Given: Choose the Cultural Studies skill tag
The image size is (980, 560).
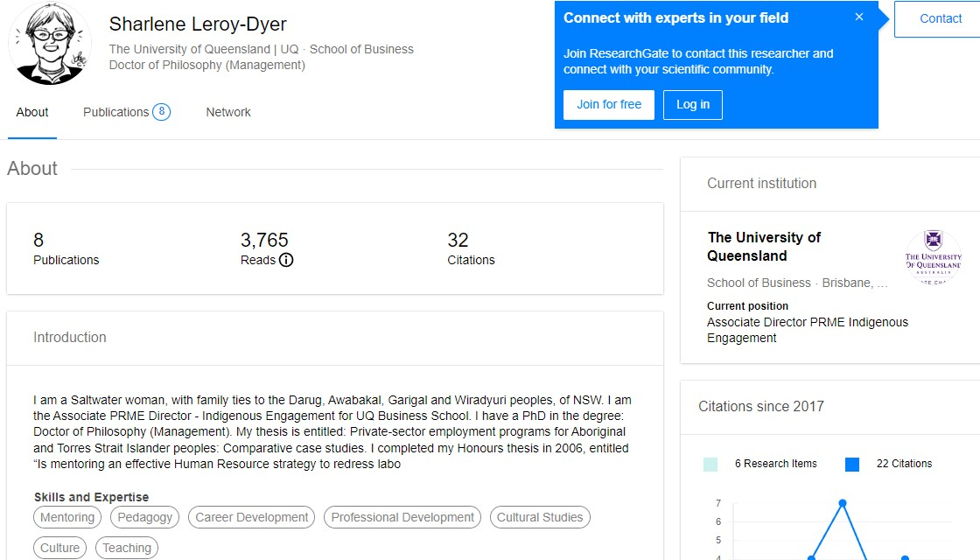Looking at the screenshot, I should pyautogui.click(x=540, y=517).
